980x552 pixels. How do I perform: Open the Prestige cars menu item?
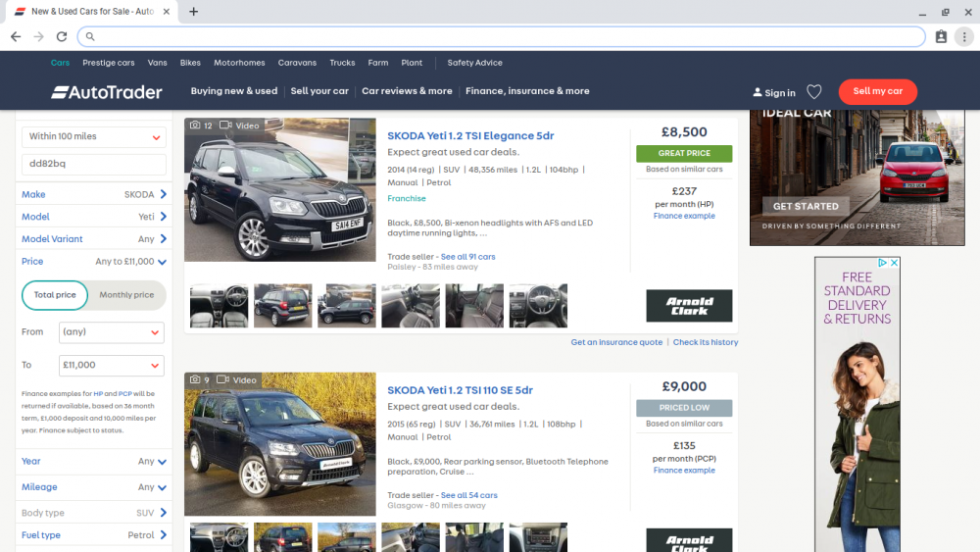[x=109, y=63]
